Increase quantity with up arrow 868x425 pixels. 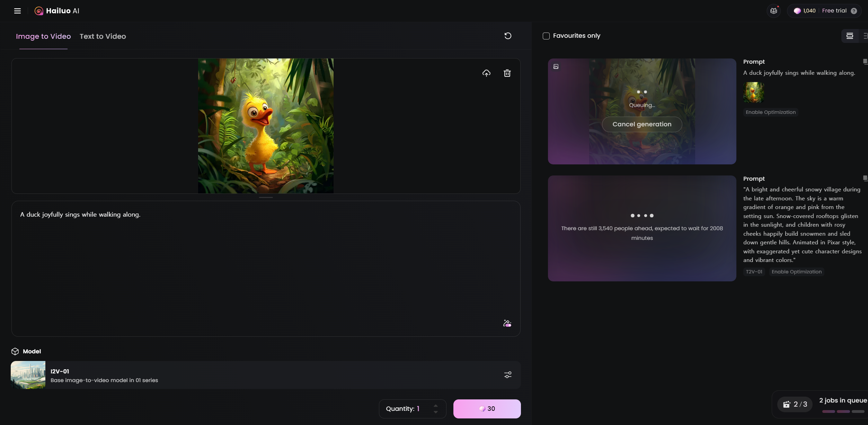coord(436,406)
